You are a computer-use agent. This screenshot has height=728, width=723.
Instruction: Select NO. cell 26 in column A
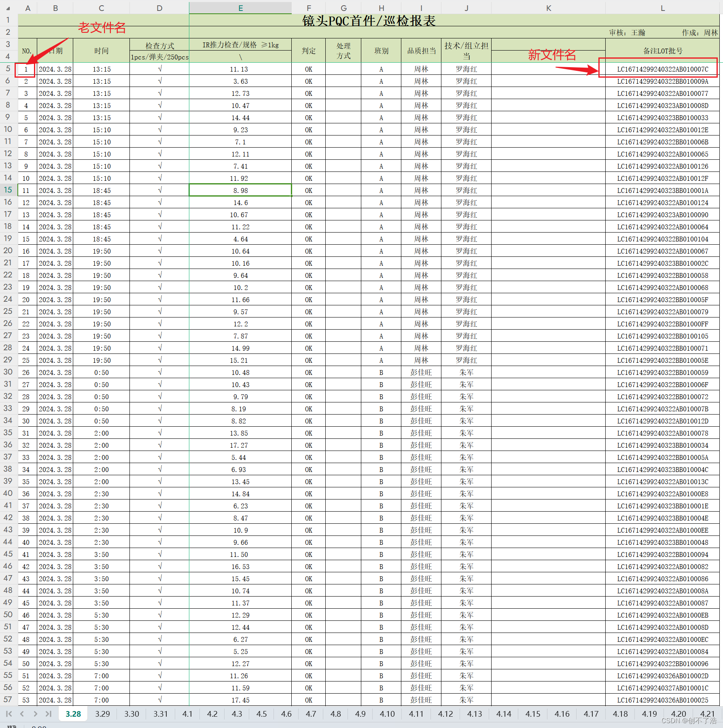pos(28,372)
